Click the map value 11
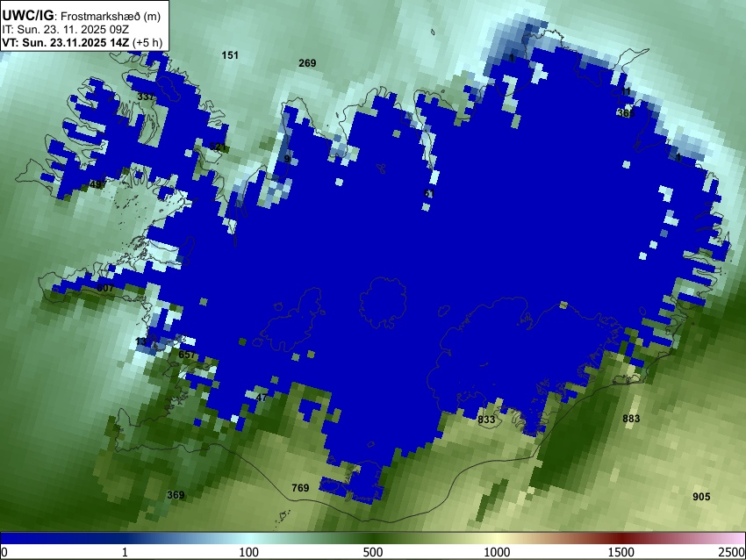The image size is (746, 560). point(626,91)
